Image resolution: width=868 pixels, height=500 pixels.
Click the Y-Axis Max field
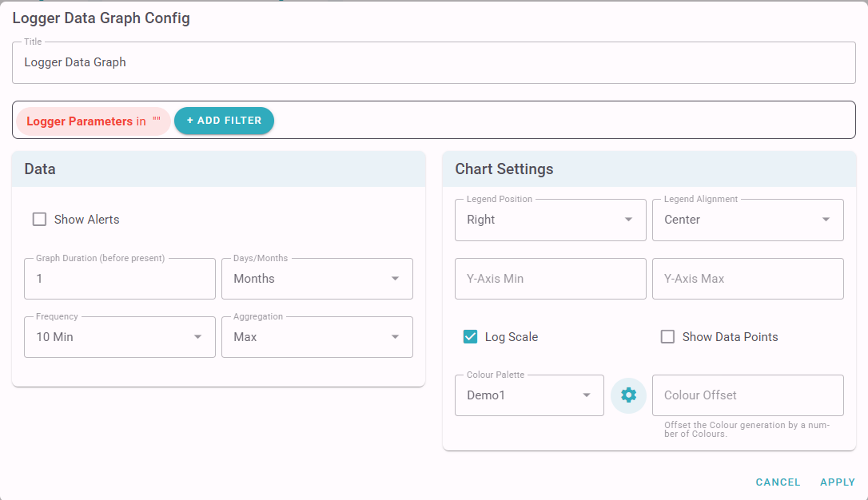[x=747, y=279]
